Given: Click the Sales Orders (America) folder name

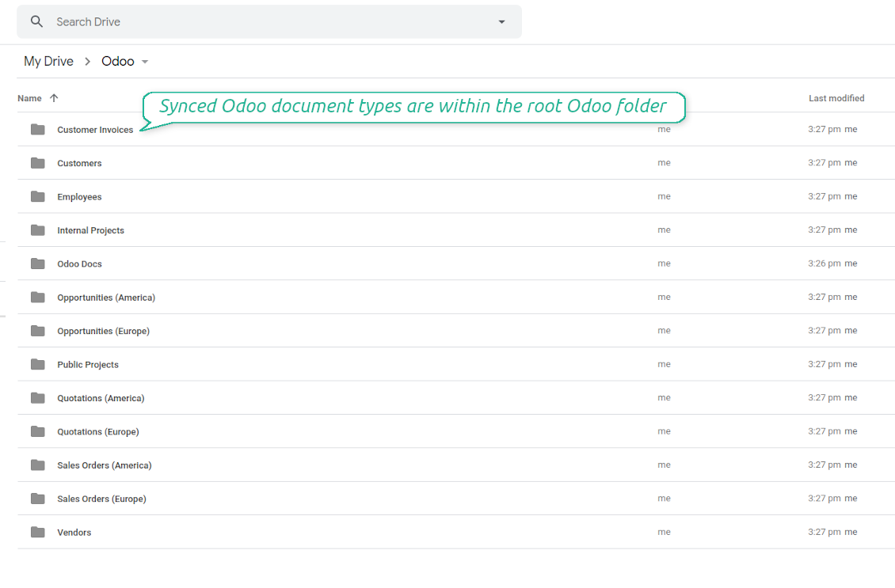Looking at the screenshot, I should [x=105, y=465].
